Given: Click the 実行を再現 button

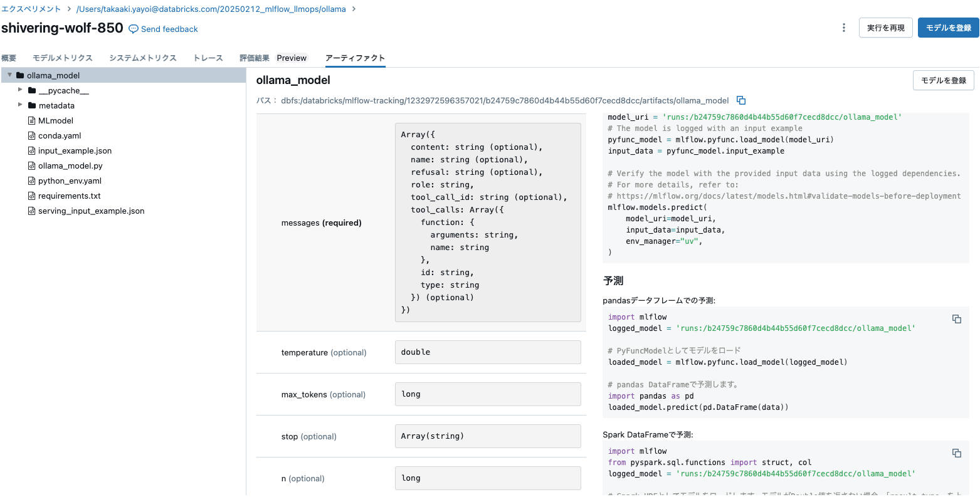Looking at the screenshot, I should tap(885, 28).
